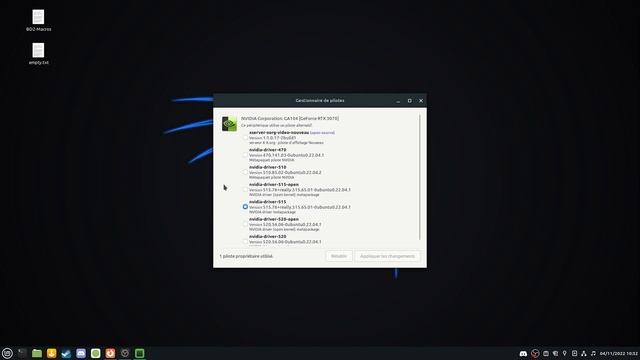Click the NVIDIA Corporation GA104 device title
This screenshot has width=640, height=360.
click(x=290, y=118)
